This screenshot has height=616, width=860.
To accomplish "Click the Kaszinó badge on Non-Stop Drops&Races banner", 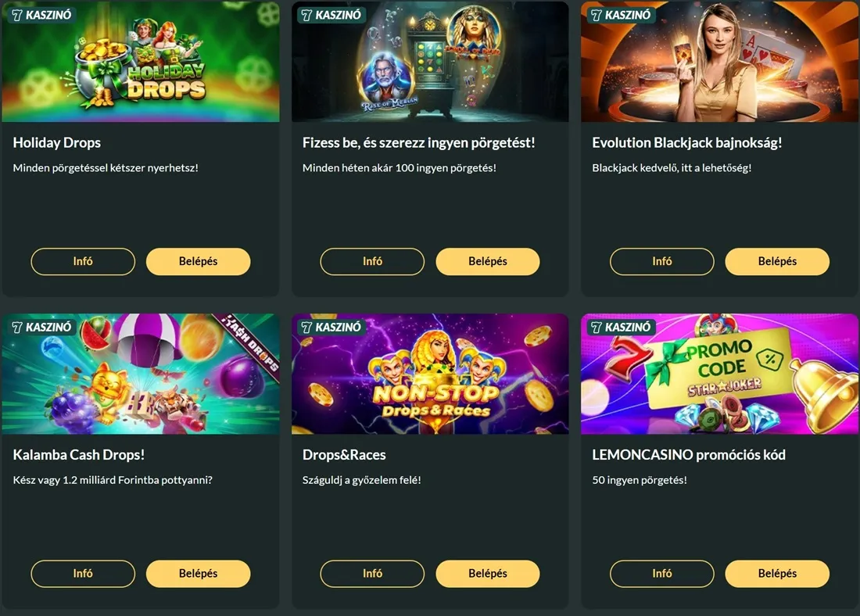I will pyautogui.click(x=331, y=327).
